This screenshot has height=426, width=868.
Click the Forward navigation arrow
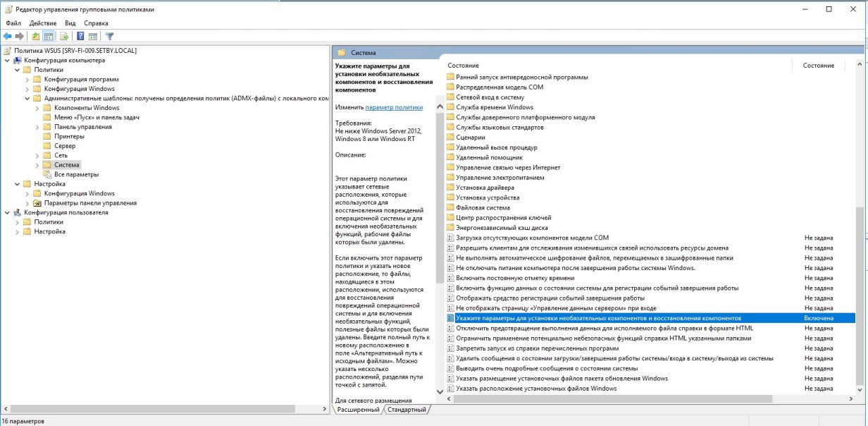pyautogui.click(x=19, y=35)
